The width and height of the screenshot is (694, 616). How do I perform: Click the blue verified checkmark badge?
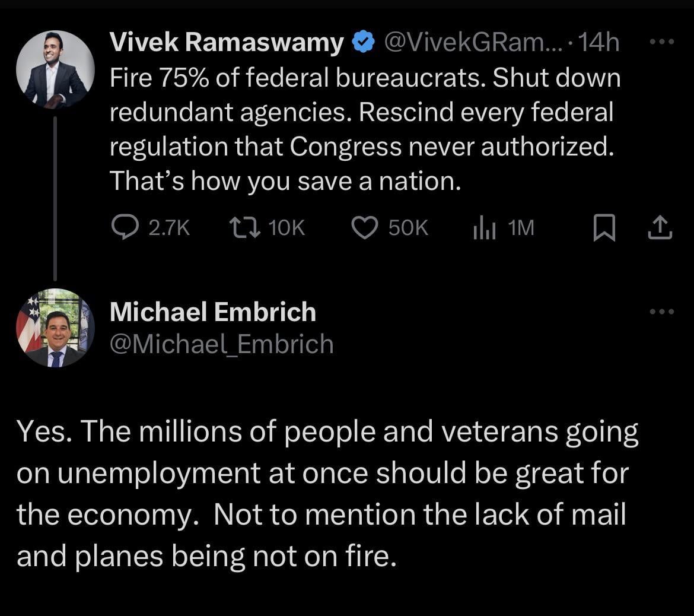tap(363, 43)
